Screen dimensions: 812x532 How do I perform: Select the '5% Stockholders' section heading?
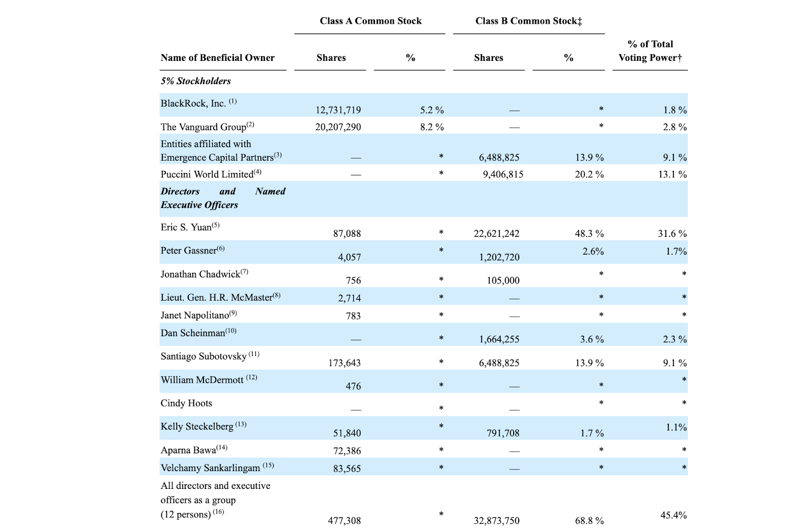pos(196,81)
